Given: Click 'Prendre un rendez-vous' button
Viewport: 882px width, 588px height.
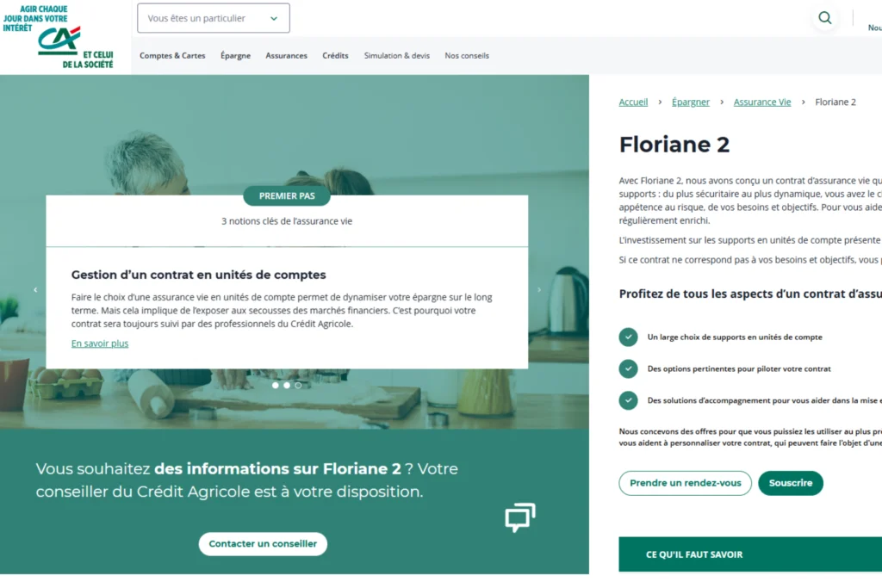Looking at the screenshot, I should [x=685, y=483].
